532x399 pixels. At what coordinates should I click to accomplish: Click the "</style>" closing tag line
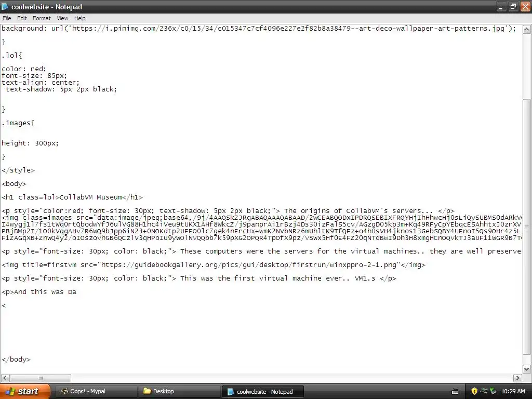coord(18,170)
